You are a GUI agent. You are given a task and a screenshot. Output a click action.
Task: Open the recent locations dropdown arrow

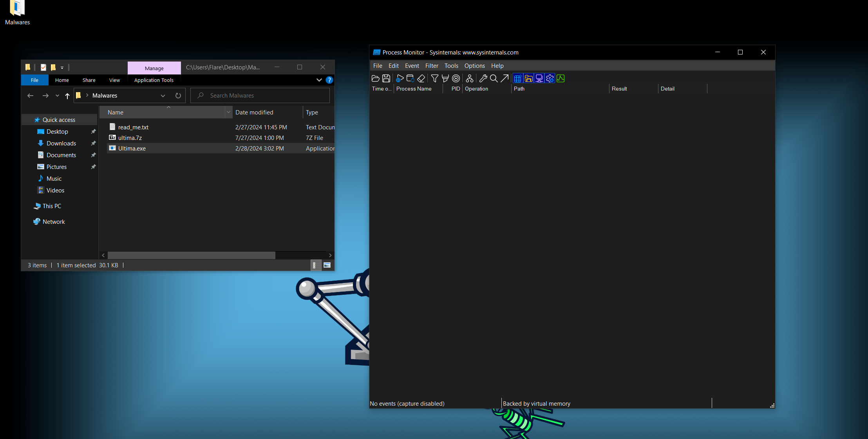point(57,96)
